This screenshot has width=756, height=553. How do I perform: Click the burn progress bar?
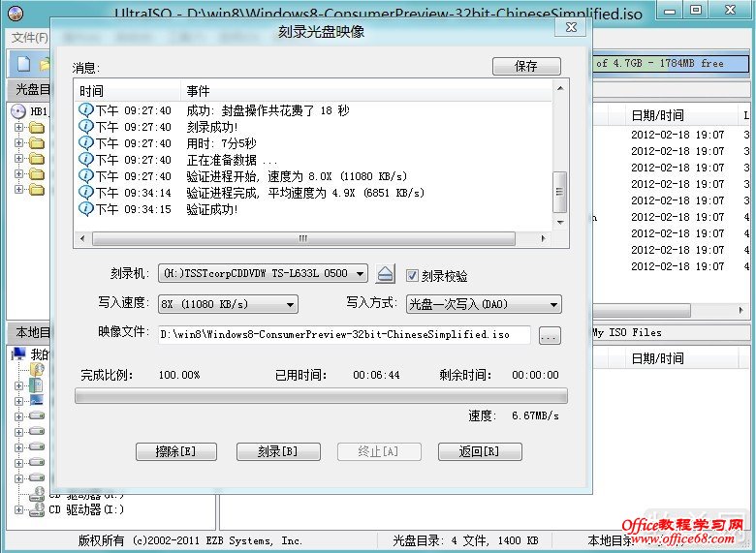pyautogui.click(x=321, y=396)
